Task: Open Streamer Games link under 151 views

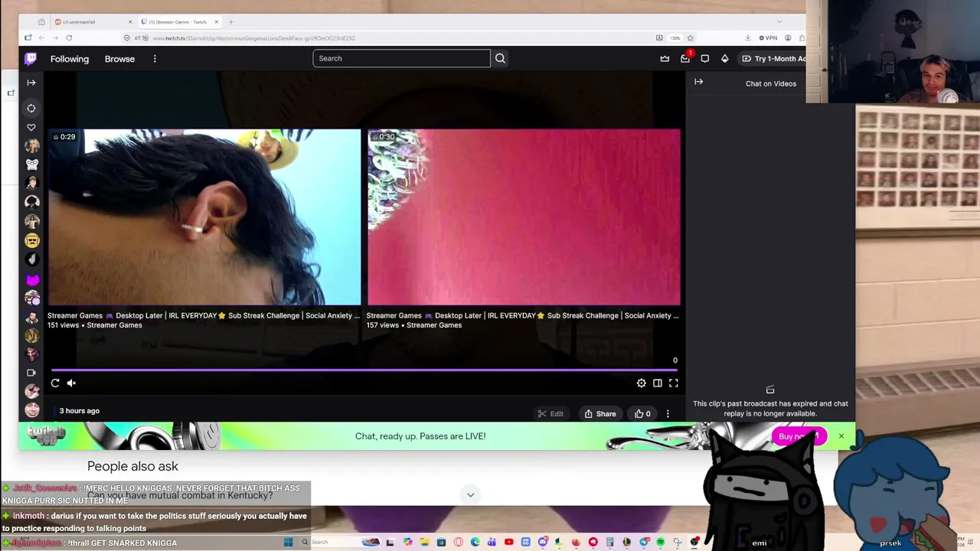Action: [x=114, y=325]
